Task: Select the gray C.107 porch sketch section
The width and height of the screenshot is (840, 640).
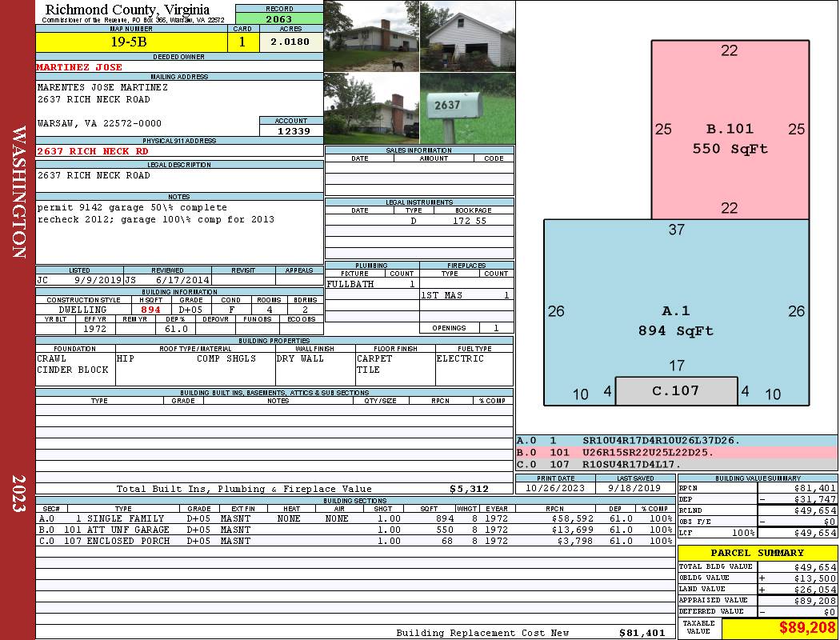Action: click(x=676, y=391)
